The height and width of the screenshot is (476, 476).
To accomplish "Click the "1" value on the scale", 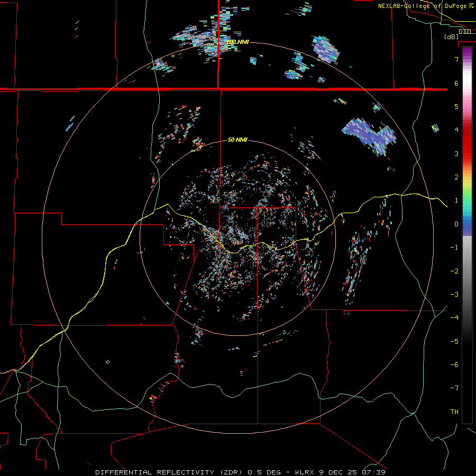I will tap(456, 200).
